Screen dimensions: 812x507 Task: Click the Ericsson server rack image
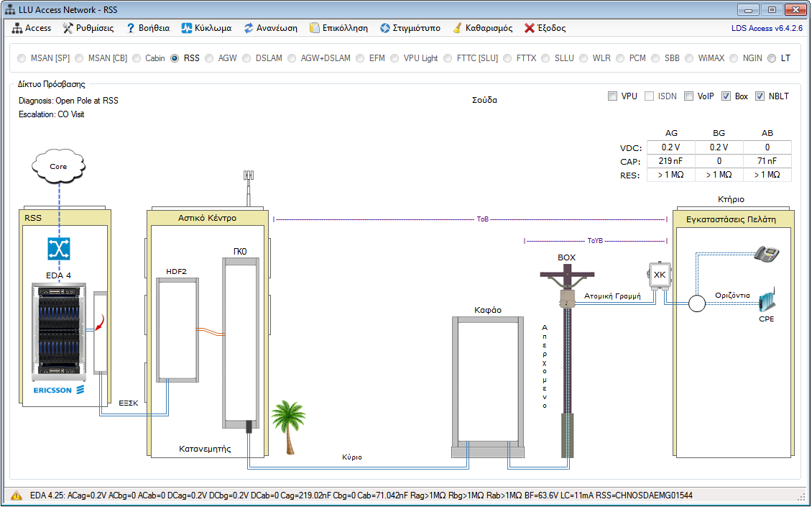[x=60, y=331]
